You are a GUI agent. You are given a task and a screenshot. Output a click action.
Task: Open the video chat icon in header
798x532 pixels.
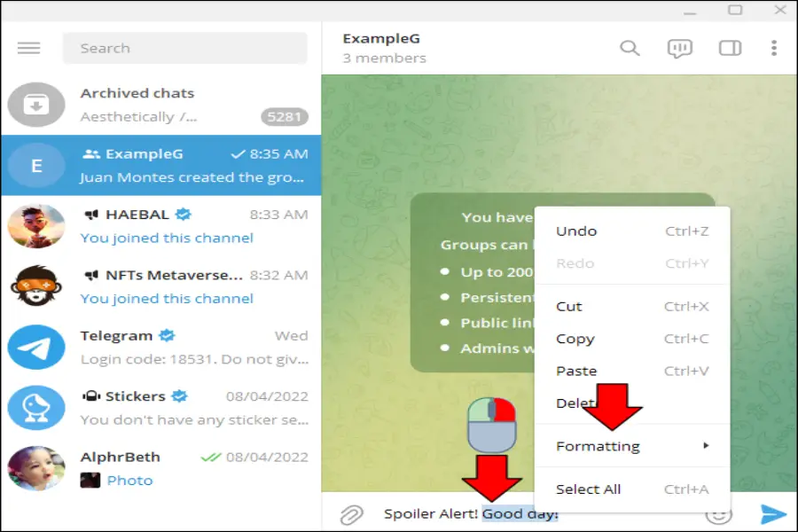point(679,48)
